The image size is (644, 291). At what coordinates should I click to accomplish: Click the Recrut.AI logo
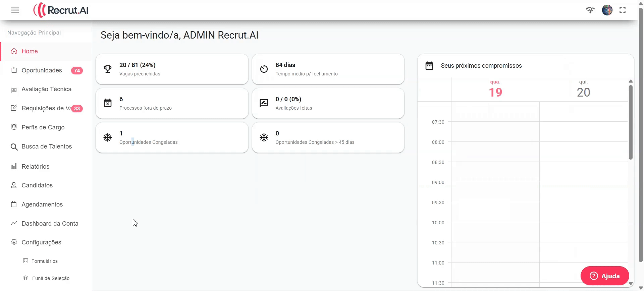pyautogui.click(x=61, y=10)
